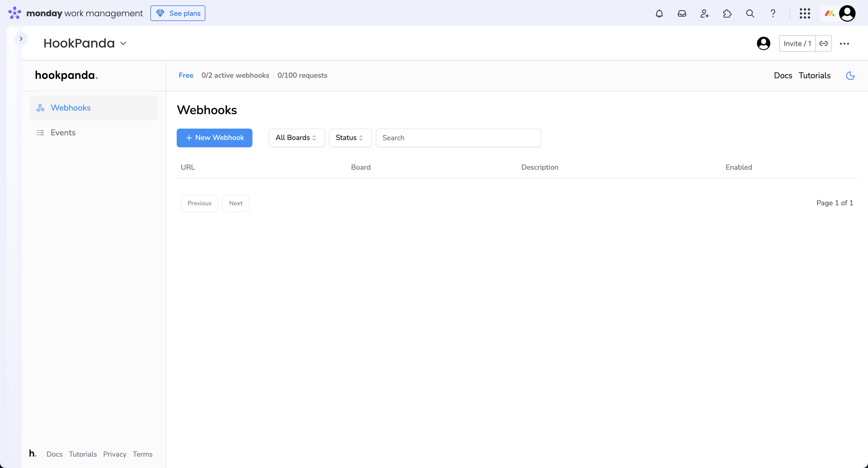
Task: Open the Terms footer link
Action: (142, 454)
